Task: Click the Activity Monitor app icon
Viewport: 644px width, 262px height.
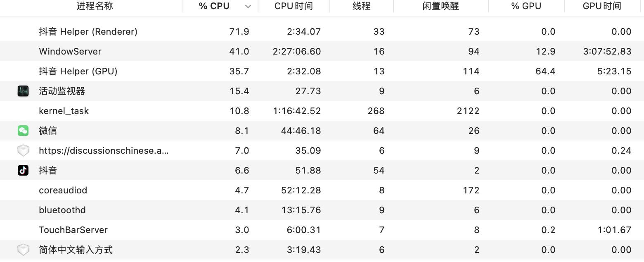Action: (23, 91)
